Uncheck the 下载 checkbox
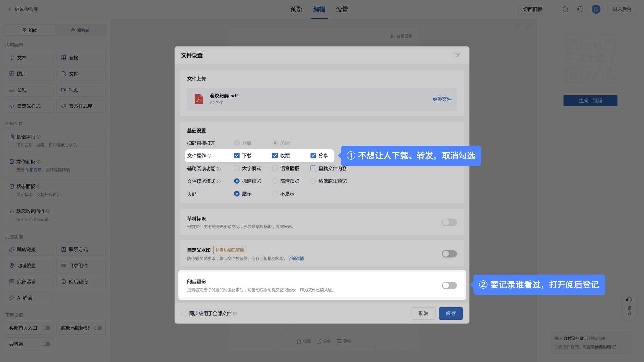The width and height of the screenshot is (644, 362). 237,156
